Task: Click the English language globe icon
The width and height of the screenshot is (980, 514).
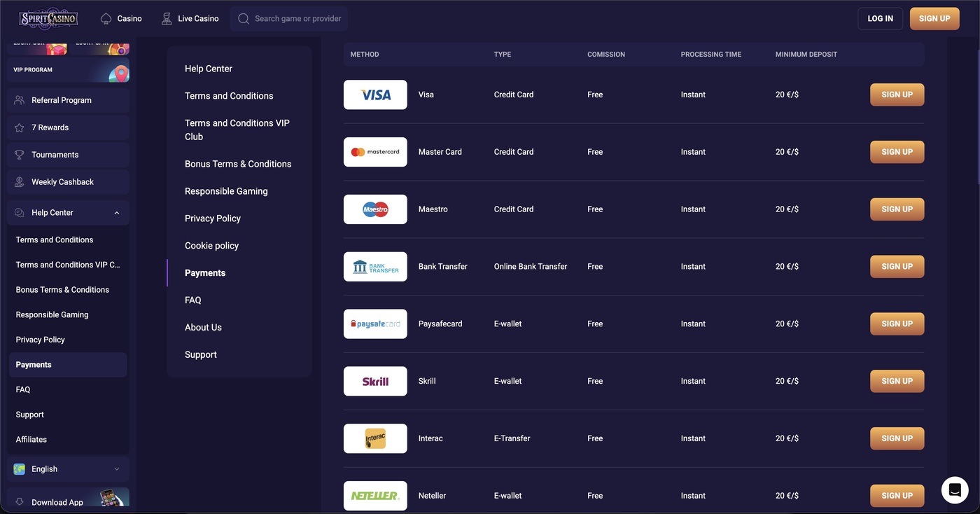Action: pos(20,469)
